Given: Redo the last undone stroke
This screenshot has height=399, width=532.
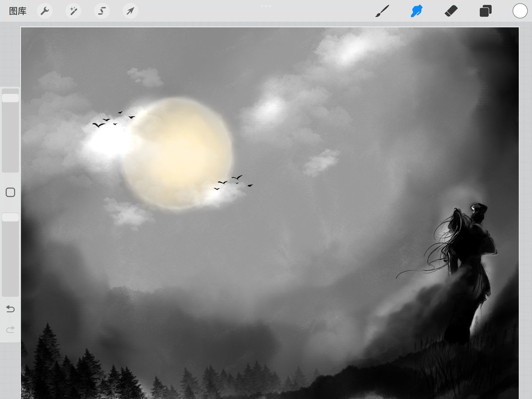Looking at the screenshot, I should tap(10, 329).
